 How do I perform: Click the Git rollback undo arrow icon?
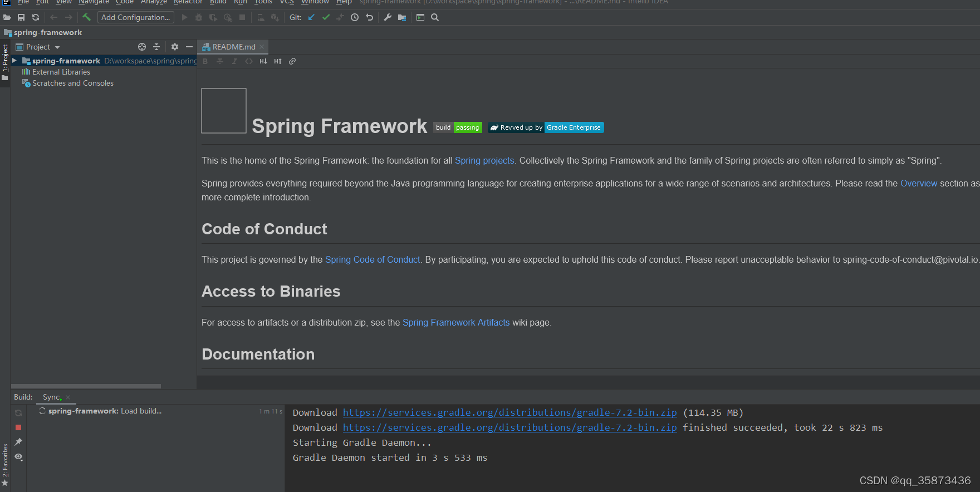369,17
